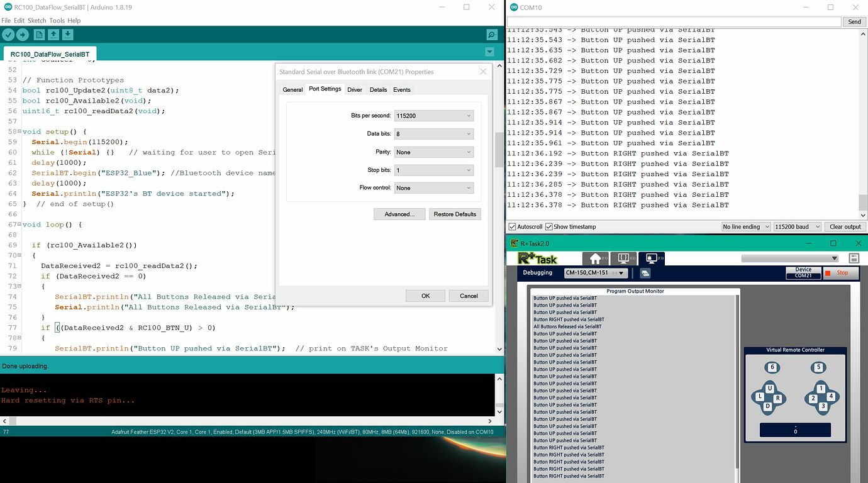The image size is (868, 483).
Task: Save the sketch via the Save icon
Action: [68, 35]
